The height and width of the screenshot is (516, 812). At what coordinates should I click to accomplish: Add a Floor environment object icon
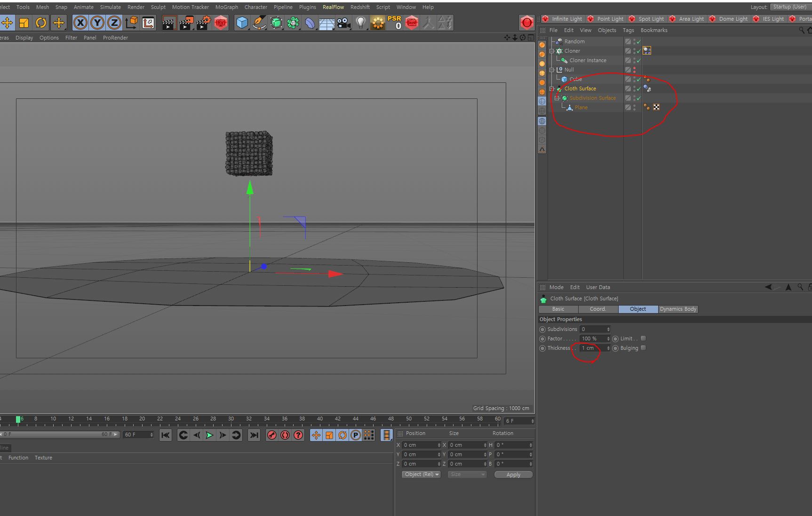point(327,23)
